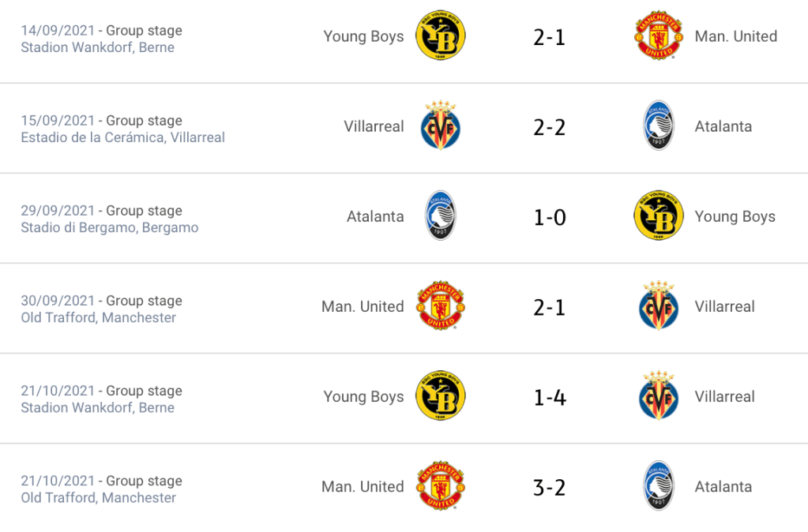Click the 3-2 score for Man. United vs Atalanta

[550, 486]
